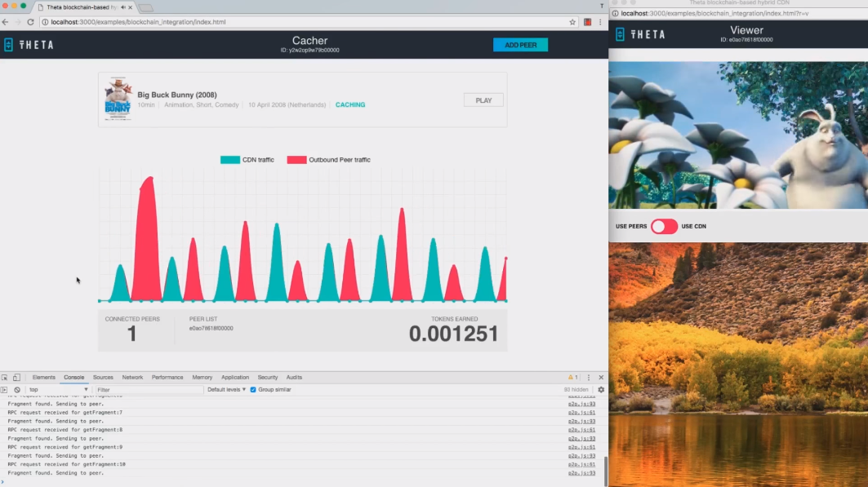Close the DevTools panel
The width and height of the screenshot is (868, 487).
[x=601, y=378]
